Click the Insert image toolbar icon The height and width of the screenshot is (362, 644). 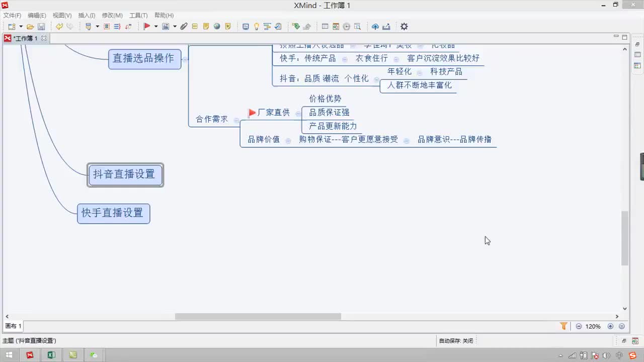166,27
